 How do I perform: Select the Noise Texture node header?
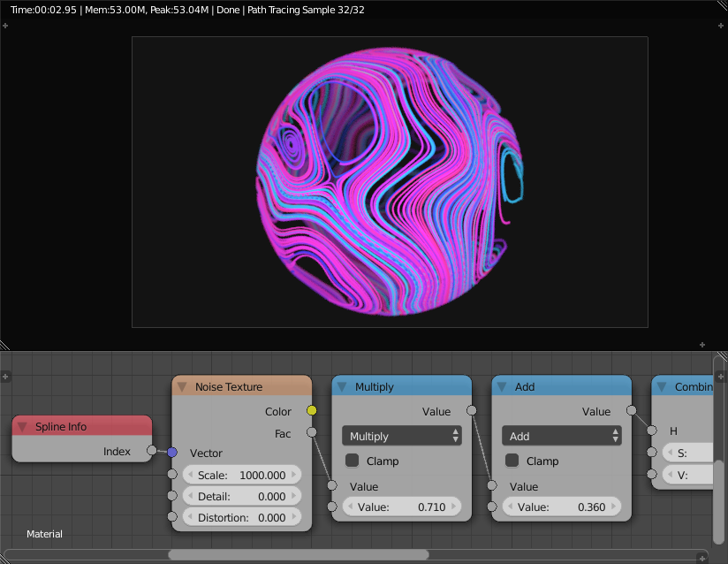click(242, 386)
